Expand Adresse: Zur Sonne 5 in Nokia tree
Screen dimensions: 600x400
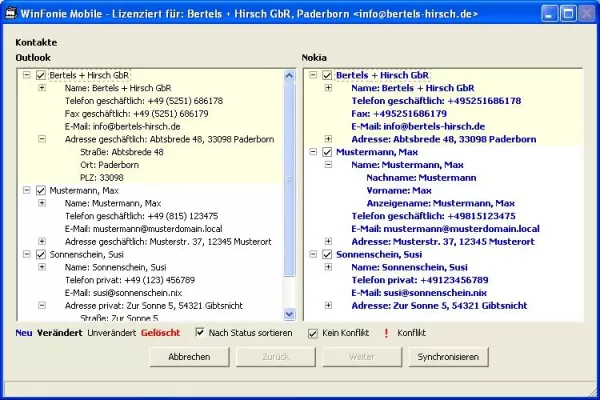click(329, 306)
